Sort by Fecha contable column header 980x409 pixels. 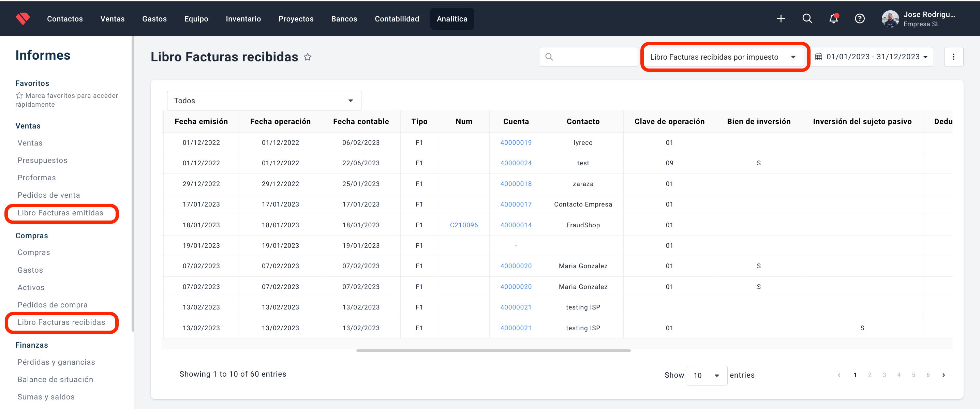[361, 122]
